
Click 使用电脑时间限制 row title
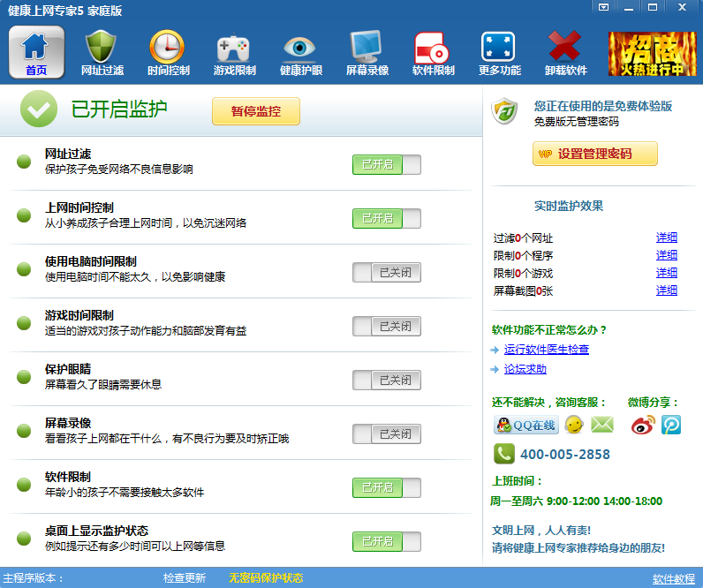pos(91,261)
